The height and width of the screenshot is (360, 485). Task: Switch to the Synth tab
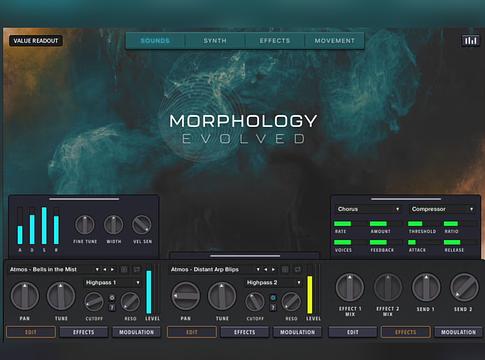coord(215,41)
